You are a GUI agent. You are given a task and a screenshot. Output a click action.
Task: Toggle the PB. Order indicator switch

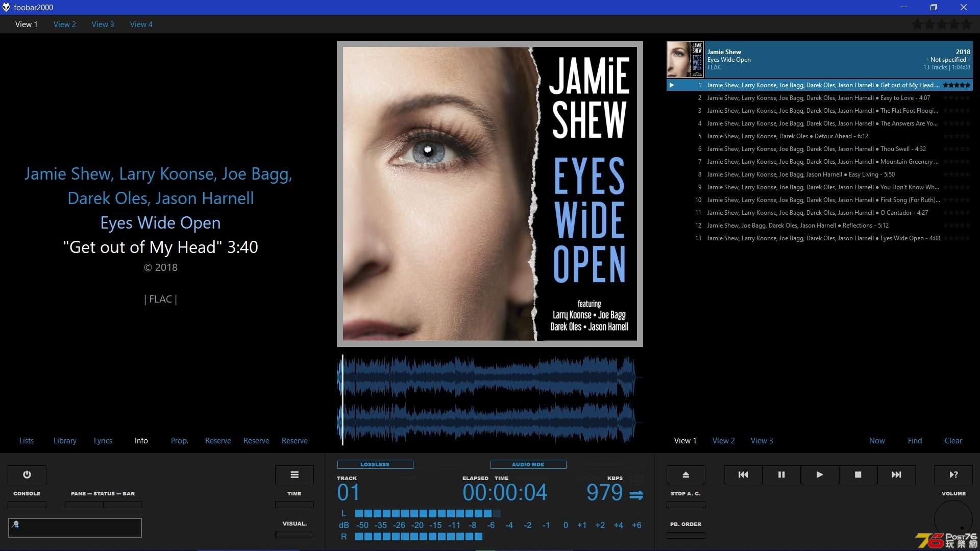tap(686, 536)
